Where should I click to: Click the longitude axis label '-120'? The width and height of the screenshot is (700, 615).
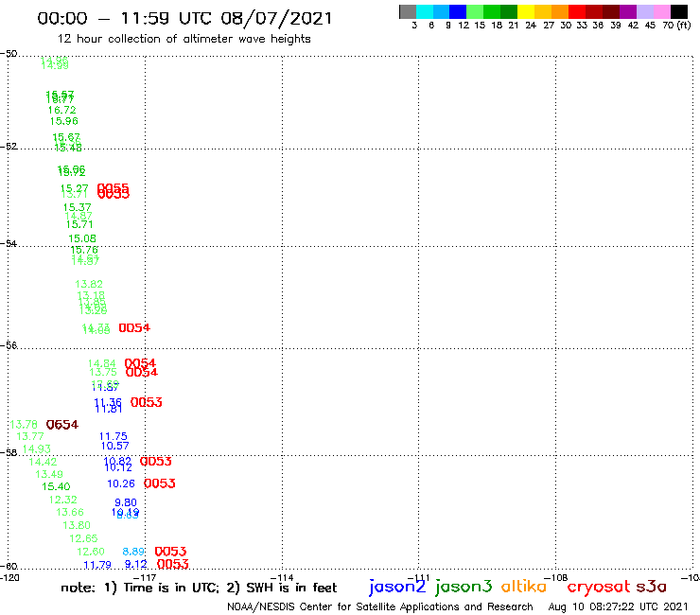click(9, 578)
